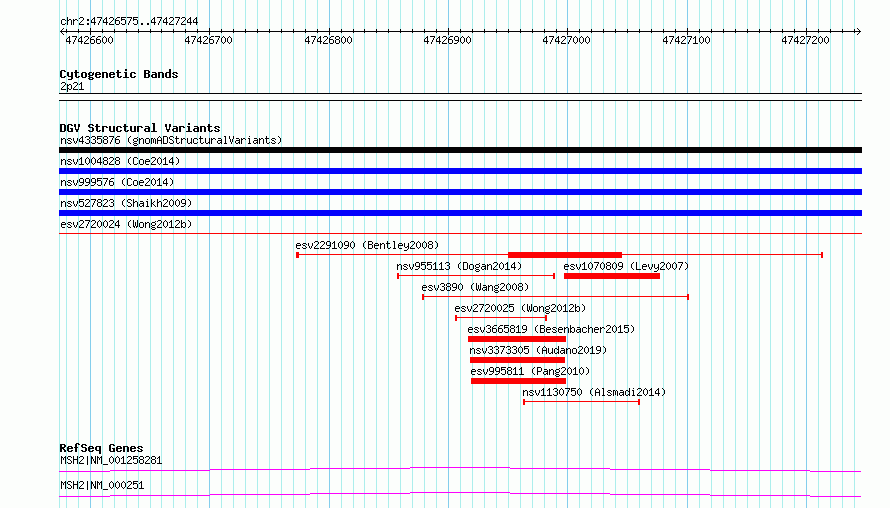The image size is (890, 508).
Task: Select the esv3890 red interval line
Action: coord(556,297)
